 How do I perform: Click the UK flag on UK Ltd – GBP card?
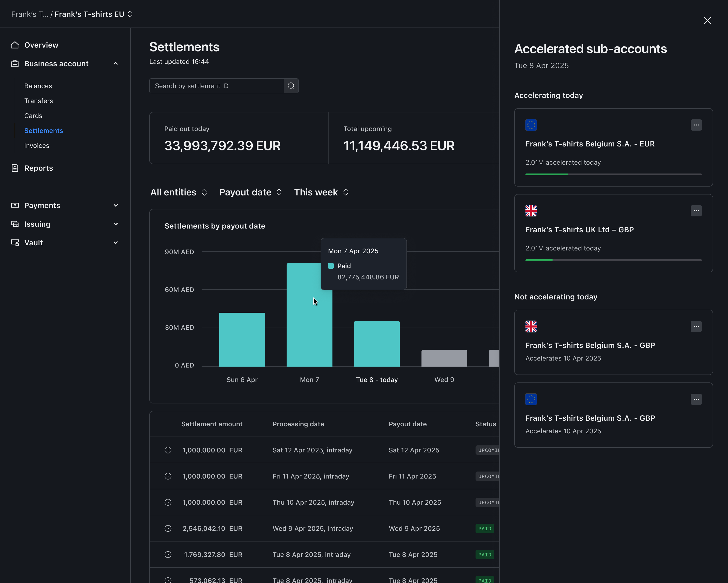531,211
